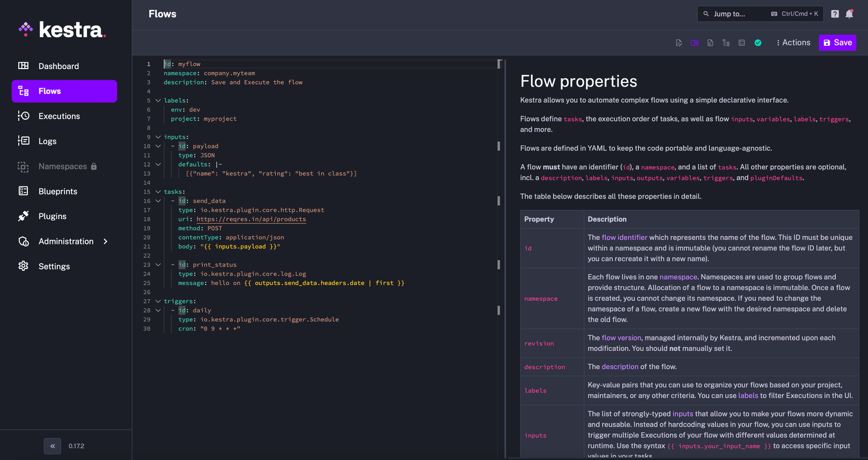
Task: Click the version number 0.17.2
Action: point(76,446)
